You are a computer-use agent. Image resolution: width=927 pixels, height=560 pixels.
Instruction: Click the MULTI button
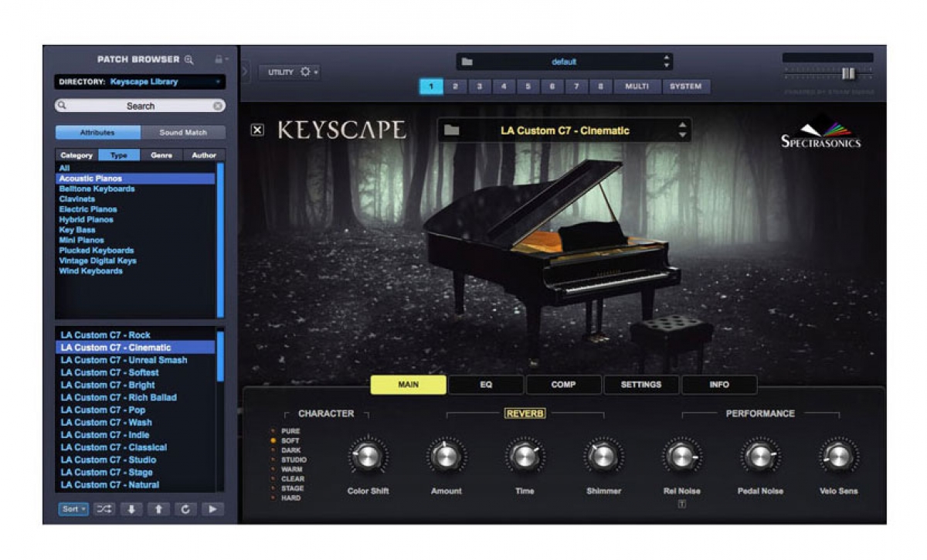[637, 87]
